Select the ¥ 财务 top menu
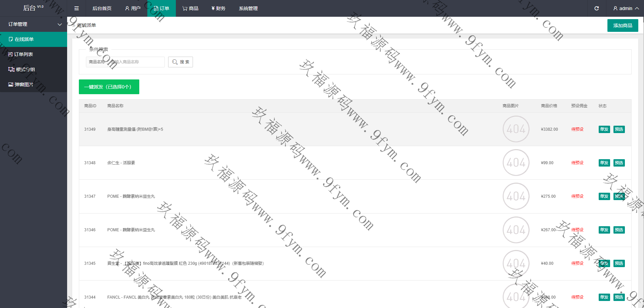The height and width of the screenshot is (308, 644). (218, 8)
